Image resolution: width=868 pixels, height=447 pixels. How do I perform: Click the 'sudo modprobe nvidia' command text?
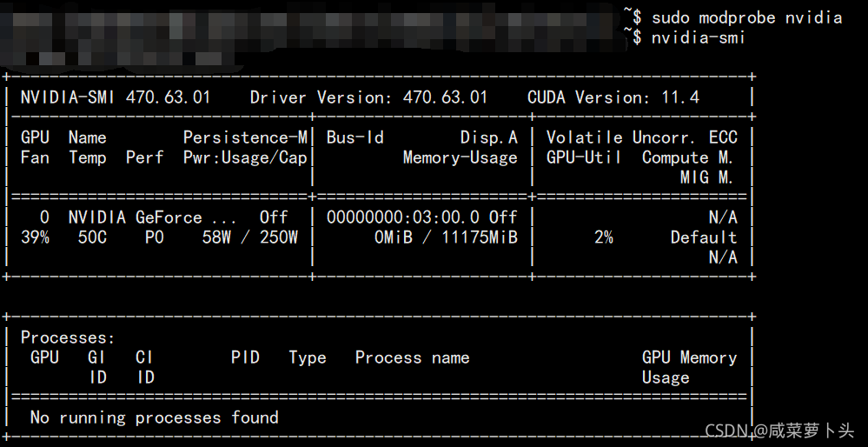(746, 17)
